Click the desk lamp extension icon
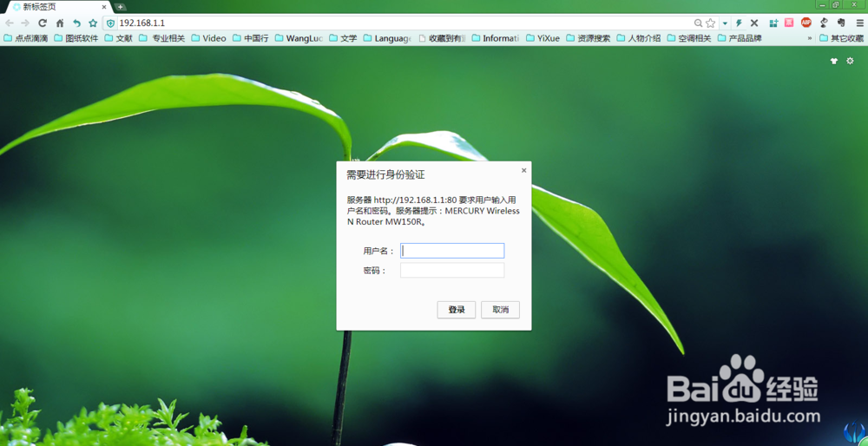Screen dimensions: 868x446 coord(824,23)
